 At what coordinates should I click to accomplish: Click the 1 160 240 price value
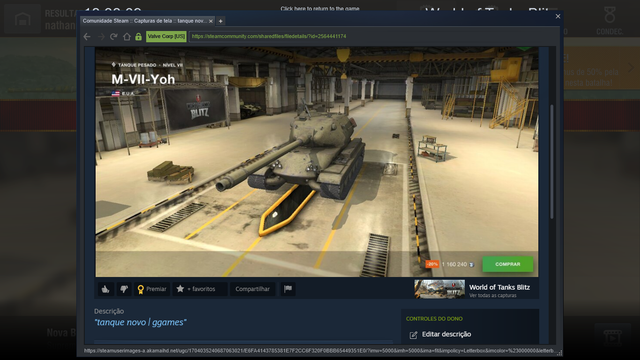(x=454, y=264)
